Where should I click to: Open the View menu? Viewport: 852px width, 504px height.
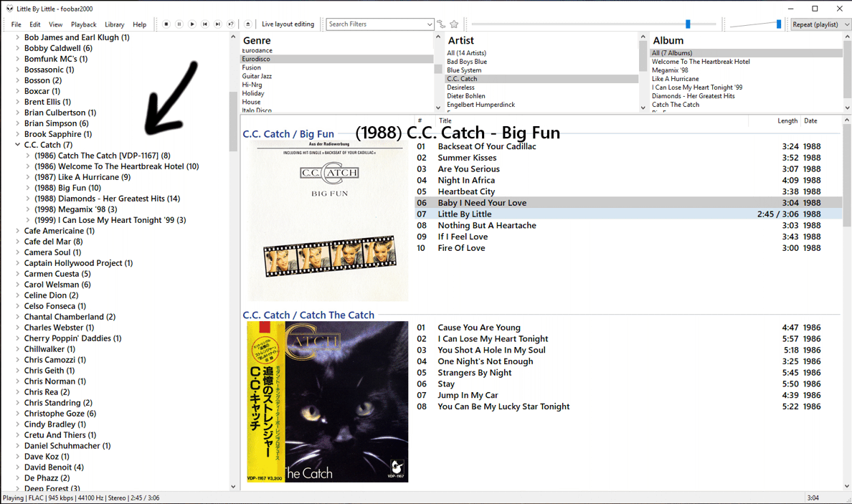point(55,24)
